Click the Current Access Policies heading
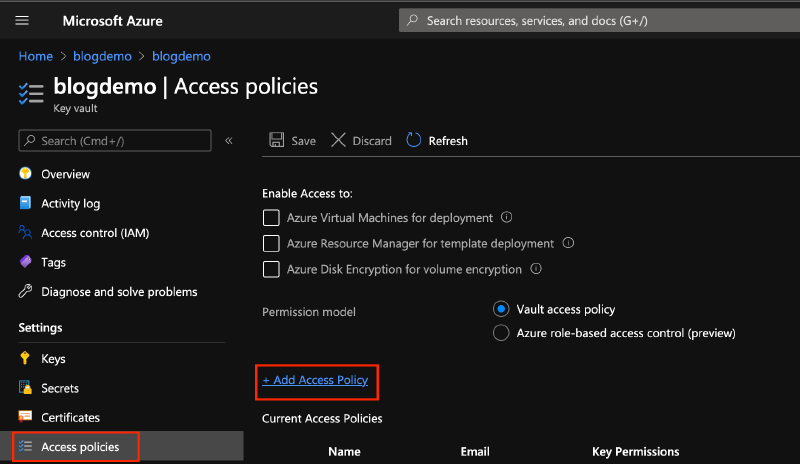This screenshot has width=800, height=464. click(322, 418)
